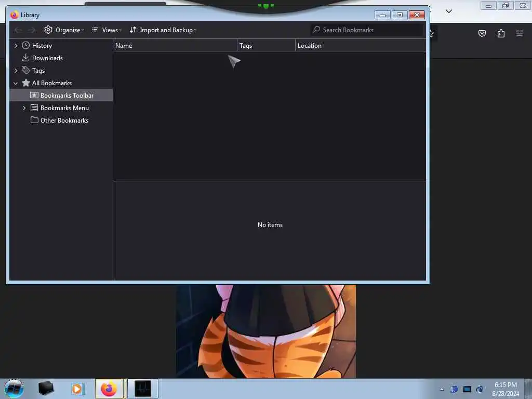Click the Save to Pocket icon in Firefox

click(x=482, y=33)
